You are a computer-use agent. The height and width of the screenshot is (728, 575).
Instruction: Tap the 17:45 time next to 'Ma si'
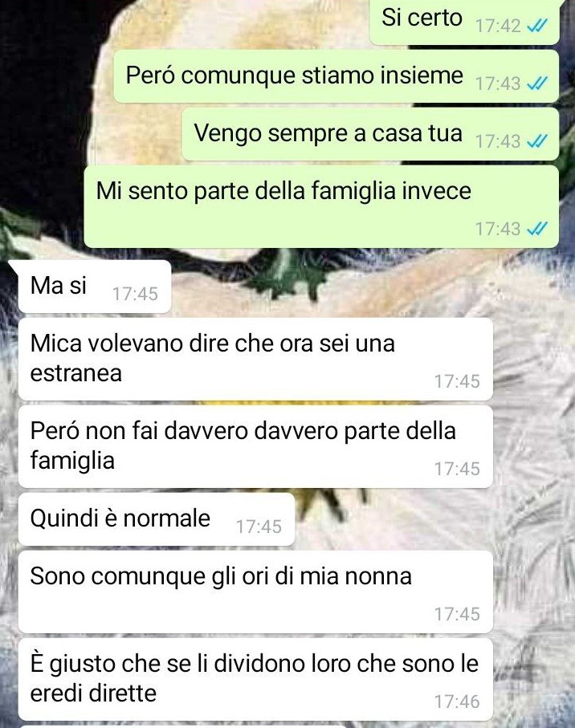[x=135, y=294]
